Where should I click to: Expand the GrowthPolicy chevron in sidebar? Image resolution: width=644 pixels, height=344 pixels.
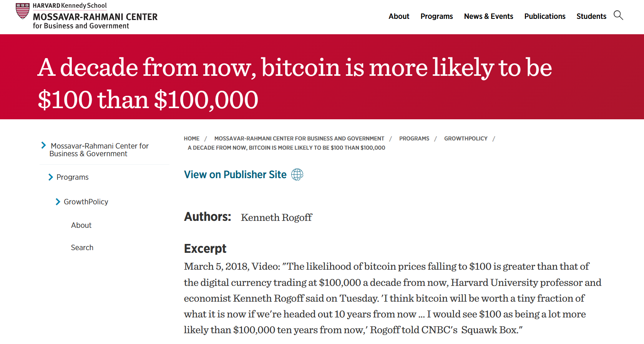click(x=58, y=202)
